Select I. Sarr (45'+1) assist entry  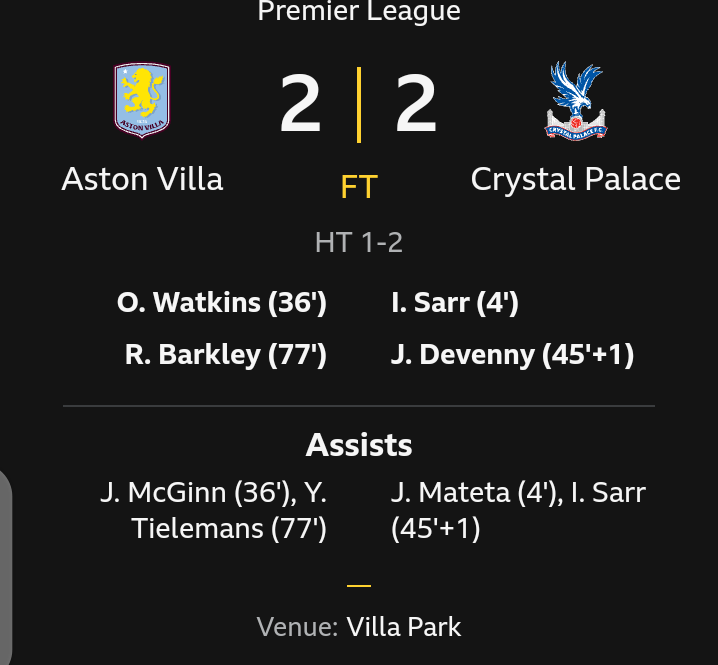tap(436, 528)
